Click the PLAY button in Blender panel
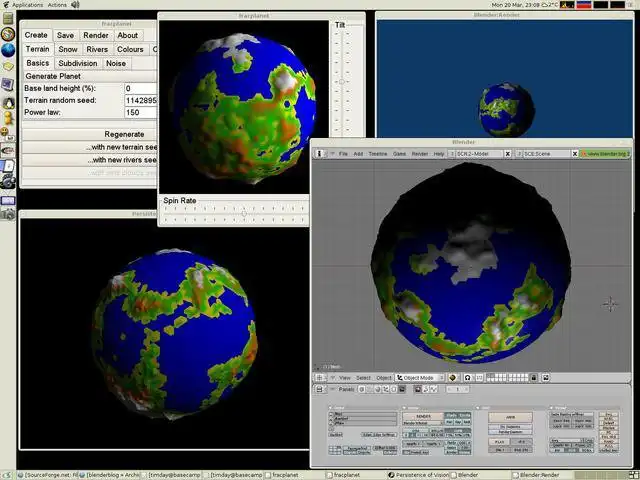Screen dimensions: 640x480 (x=499, y=442)
